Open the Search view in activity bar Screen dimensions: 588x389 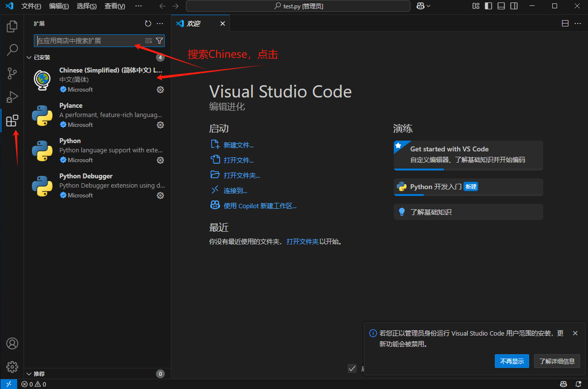pos(12,49)
